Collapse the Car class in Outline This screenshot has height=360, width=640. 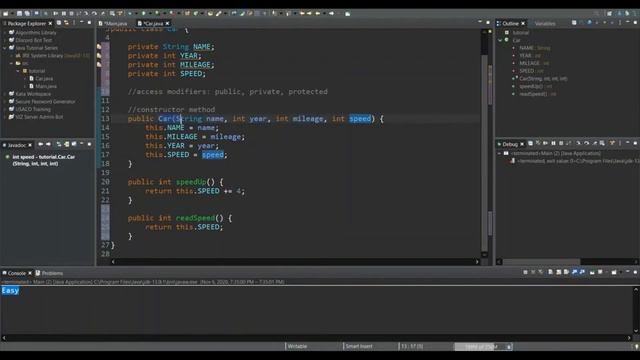500,40
